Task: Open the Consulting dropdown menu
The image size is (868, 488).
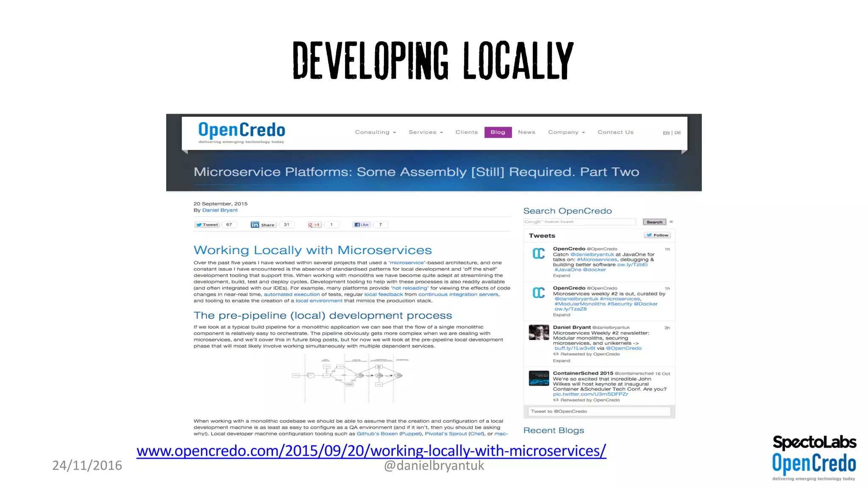Action: 376,132
